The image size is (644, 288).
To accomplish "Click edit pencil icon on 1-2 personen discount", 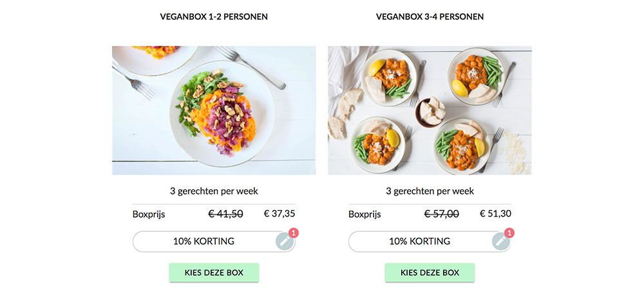I will point(284,242).
